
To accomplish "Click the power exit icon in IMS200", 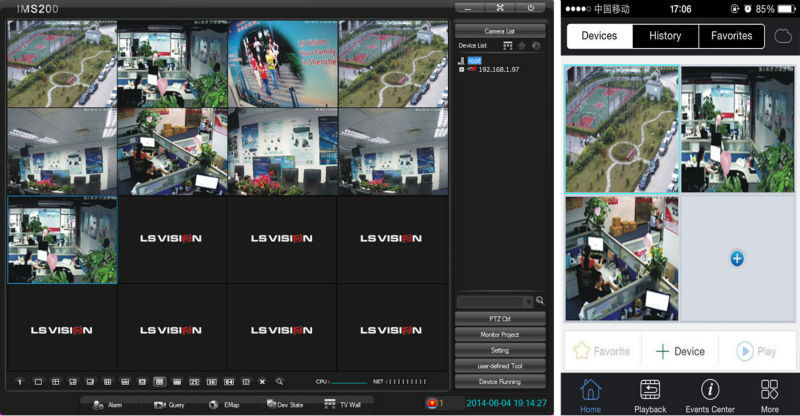I will [531, 8].
